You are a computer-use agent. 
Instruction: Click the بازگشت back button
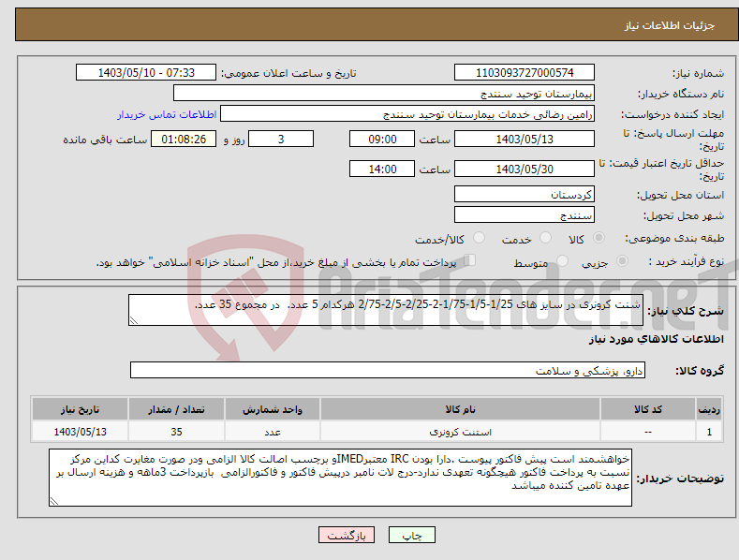(347, 535)
